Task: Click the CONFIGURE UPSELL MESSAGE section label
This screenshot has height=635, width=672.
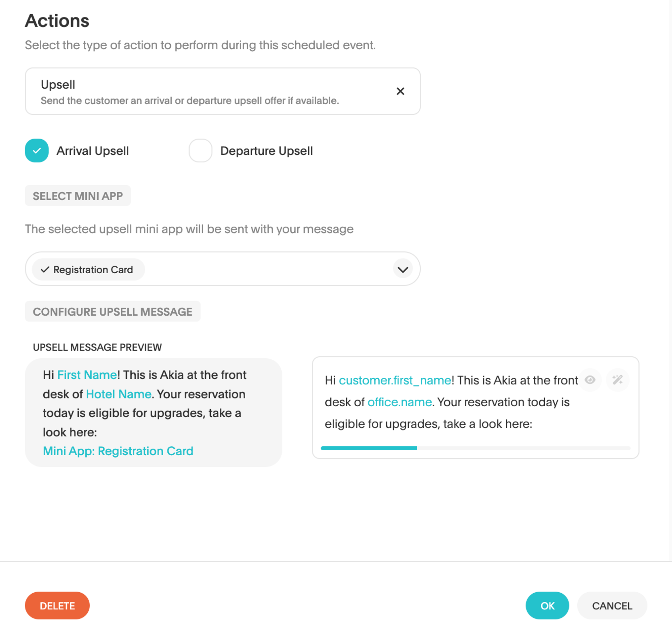Action: (113, 312)
